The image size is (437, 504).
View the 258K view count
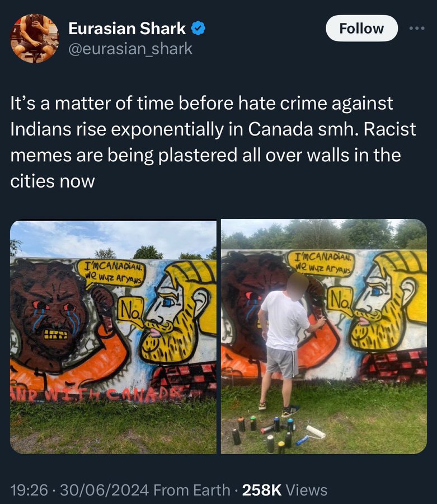[x=262, y=490]
